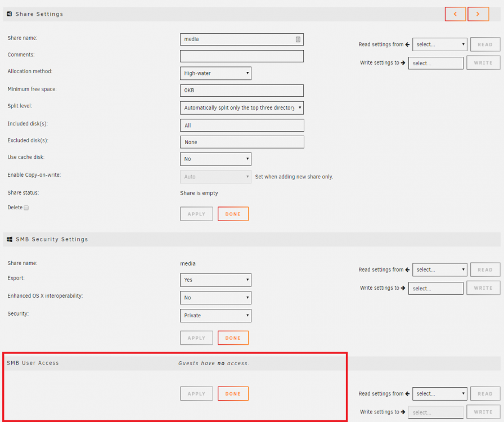Click the 'Split level:' label
This screenshot has width=504, height=422.
20,106
